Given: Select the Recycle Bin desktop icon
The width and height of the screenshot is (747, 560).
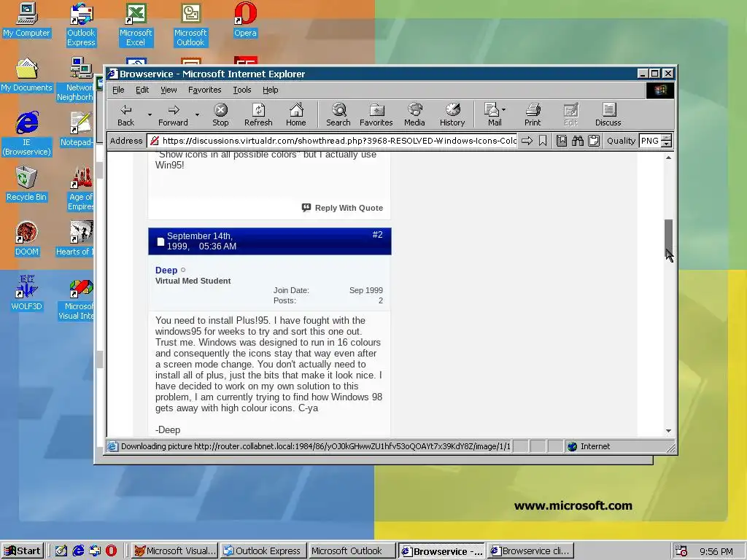Looking at the screenshot, I should pyautogui.click(x=26, y=184).
